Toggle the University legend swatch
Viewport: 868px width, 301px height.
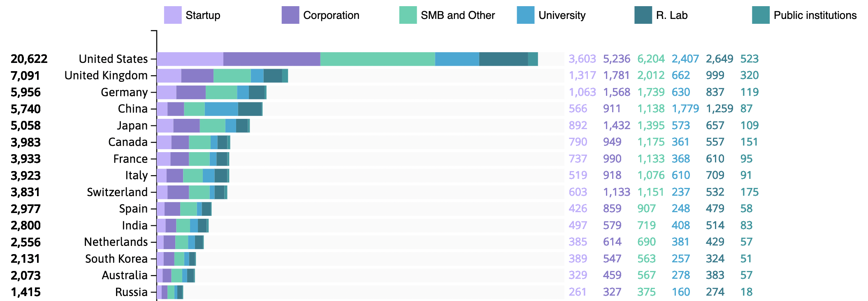coord(525,15)
